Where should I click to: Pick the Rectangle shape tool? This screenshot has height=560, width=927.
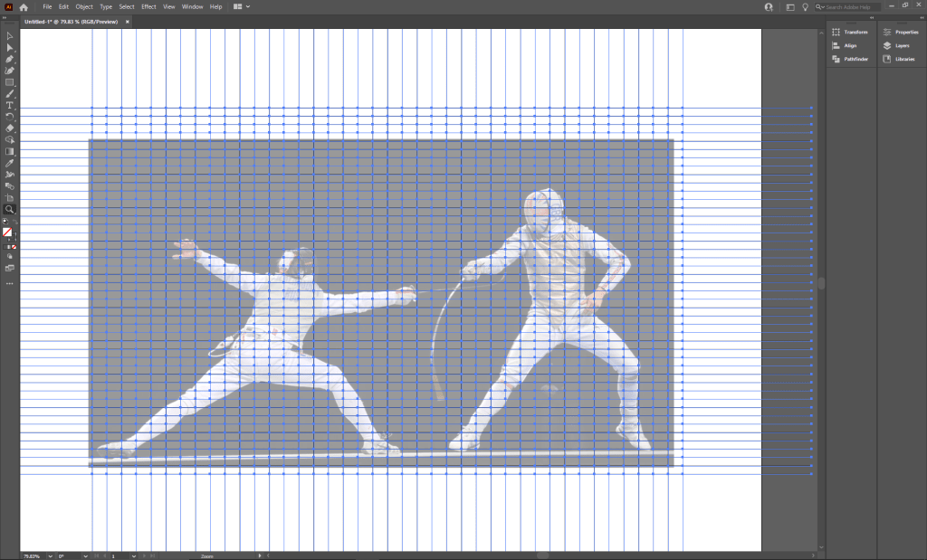point(10,81)
